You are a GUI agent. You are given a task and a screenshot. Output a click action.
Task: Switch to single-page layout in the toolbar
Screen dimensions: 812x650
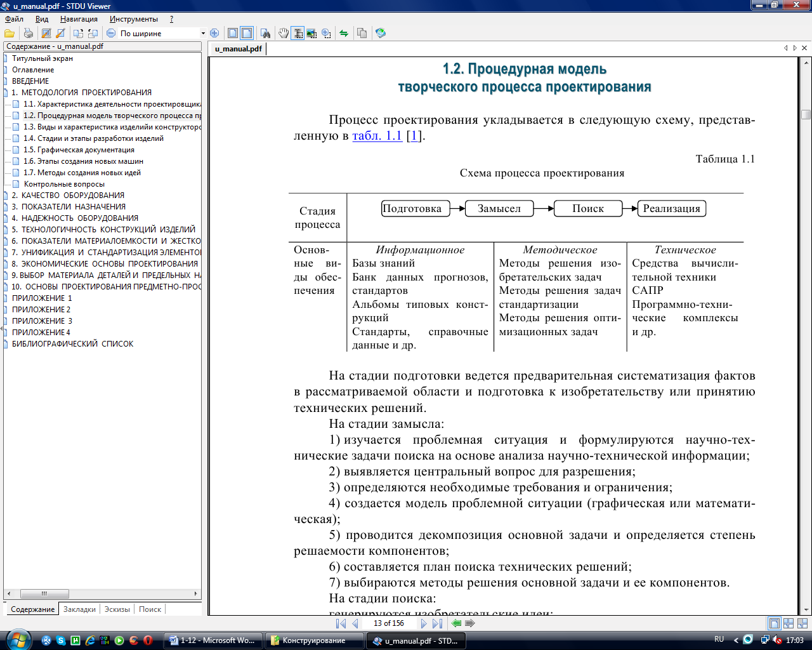(x=233, y=33)
